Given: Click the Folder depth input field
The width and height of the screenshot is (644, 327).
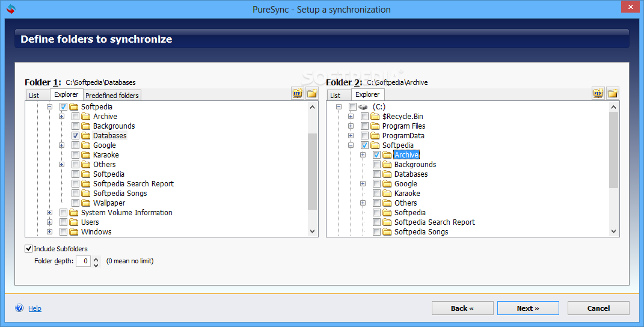Looking at the screenshot, I should click(84, 261).
